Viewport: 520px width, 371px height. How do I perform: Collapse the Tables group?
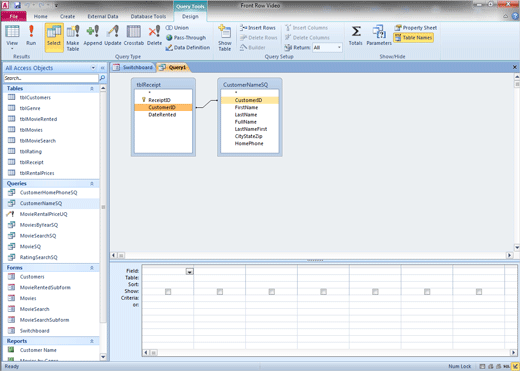[x=92, y=89]
